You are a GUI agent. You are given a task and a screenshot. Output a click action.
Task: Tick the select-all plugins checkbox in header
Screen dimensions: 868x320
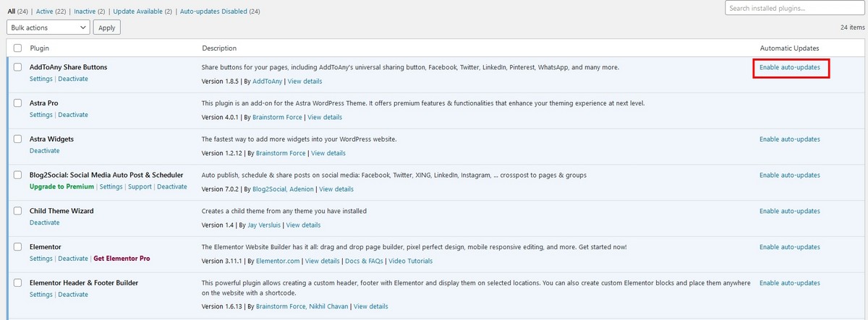[x=18, y=48]
